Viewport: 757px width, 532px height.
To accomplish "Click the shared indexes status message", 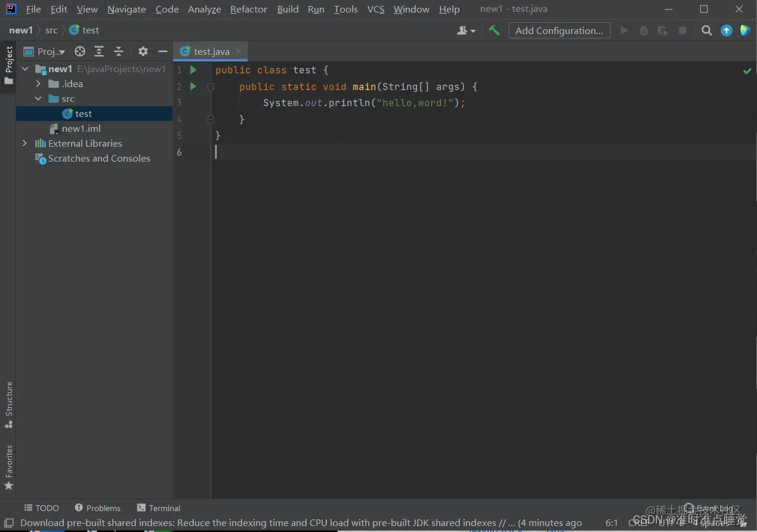I will (x=301, y=523).
